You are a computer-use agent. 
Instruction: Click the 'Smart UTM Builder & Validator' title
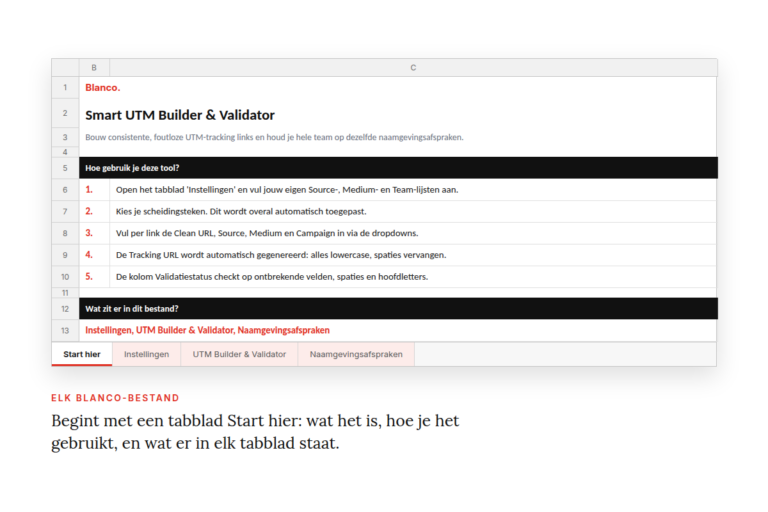click(x=180, y=115)
